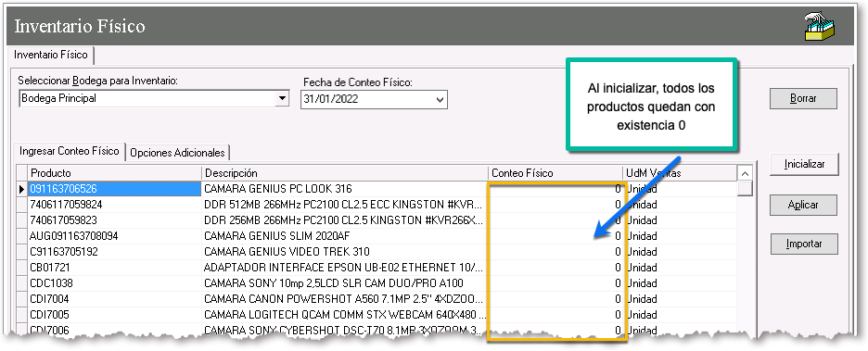Click the Conteo Físico column header
Image resolution: width=868 pixels, height=351 pixels.
555,173
